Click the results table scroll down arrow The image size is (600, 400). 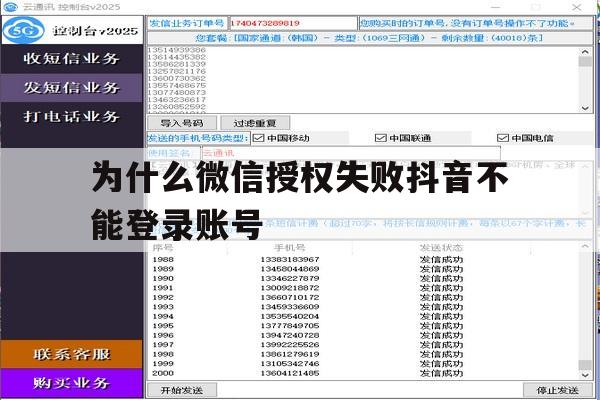pyautogui.click(x=585, y=376)
